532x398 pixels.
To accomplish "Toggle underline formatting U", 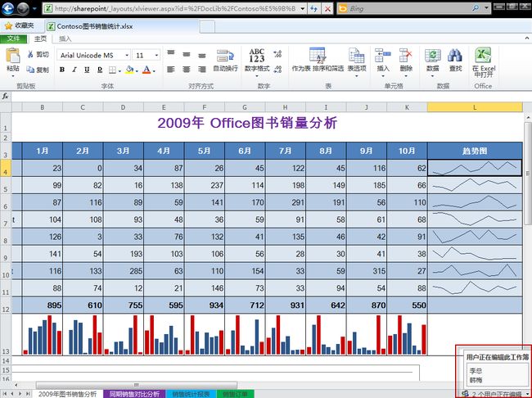I will 87,70.
